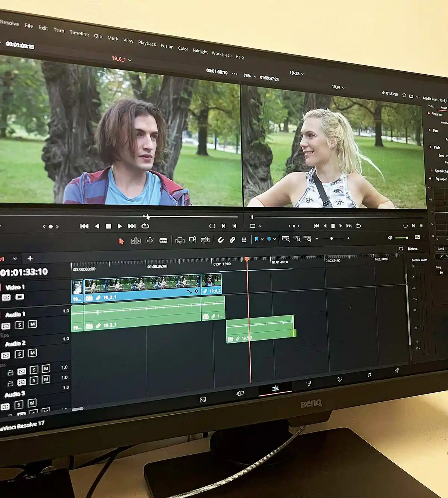Viewport: 448px width, 498px height.
Task: Play the source viewer clip
Action: (x=120, y=226)
